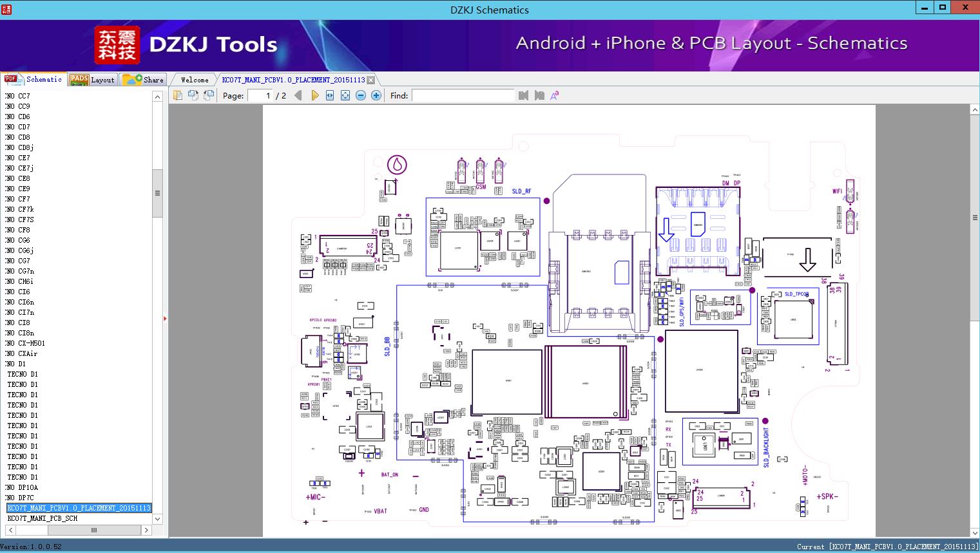Click the model list scroll up arrow
This screenshot has width=980, height=553.
click(x=157, y=97)
